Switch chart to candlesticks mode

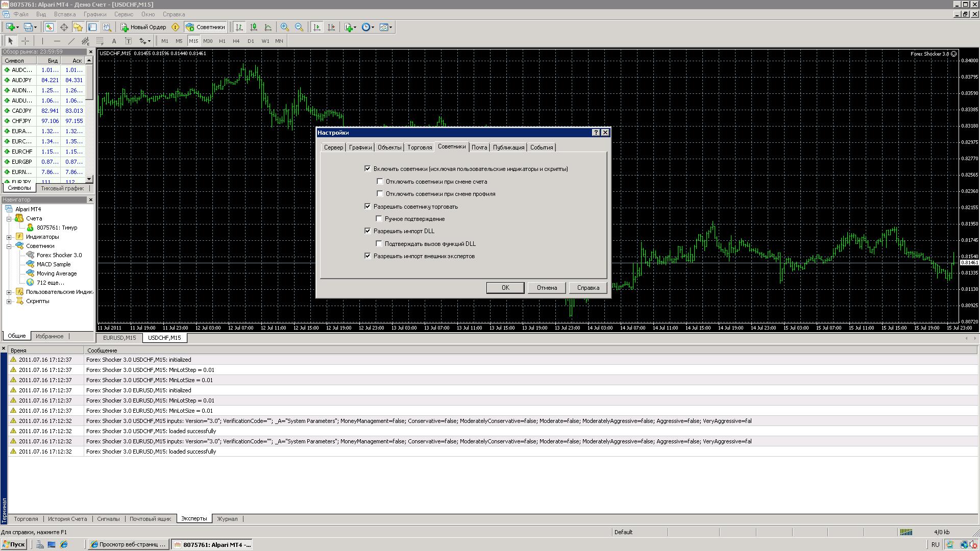(254, 27)
